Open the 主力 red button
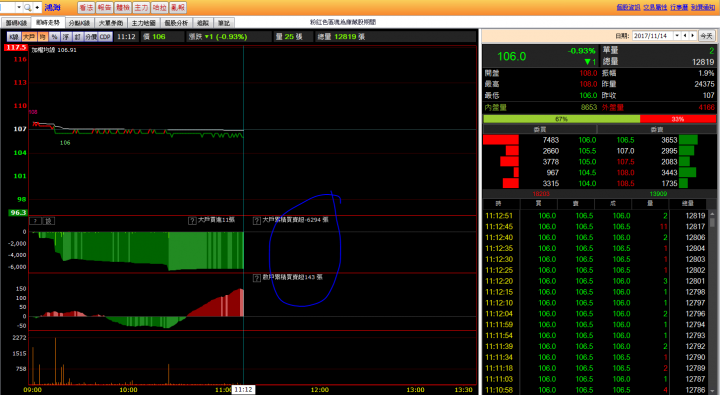720x395 pixels. point(141,7)
